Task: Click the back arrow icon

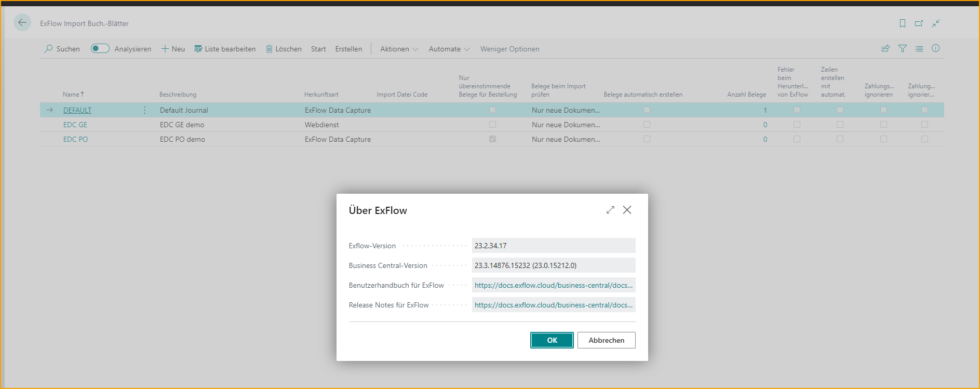Action: point(22,23)
